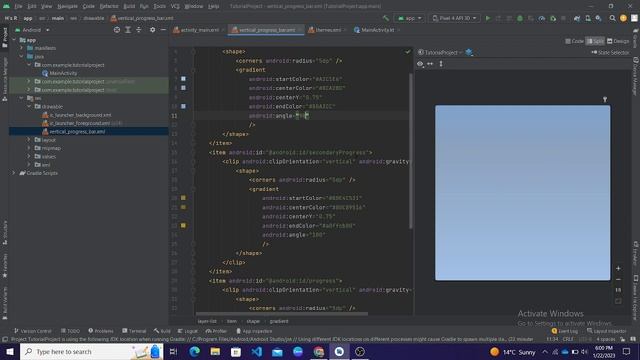Expand the mipmap folder
The height and width of the screenshot is (360, 640).
(29, 148)
